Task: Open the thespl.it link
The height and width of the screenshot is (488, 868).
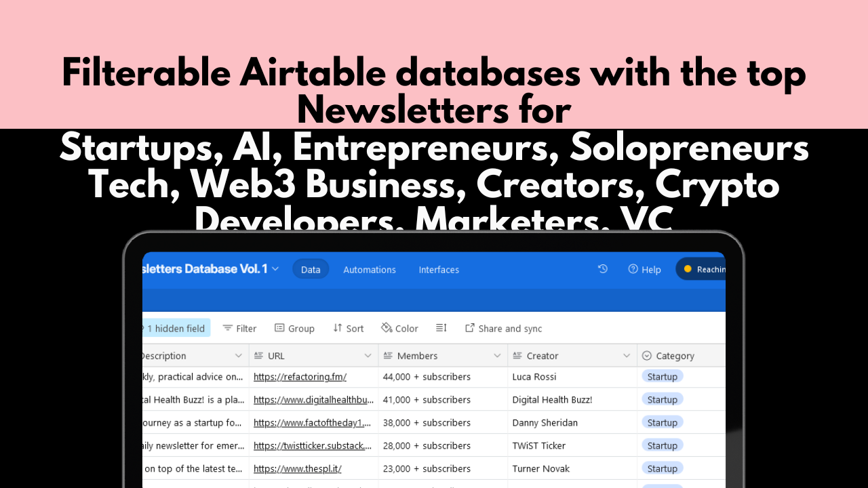Action: [298, 469]
